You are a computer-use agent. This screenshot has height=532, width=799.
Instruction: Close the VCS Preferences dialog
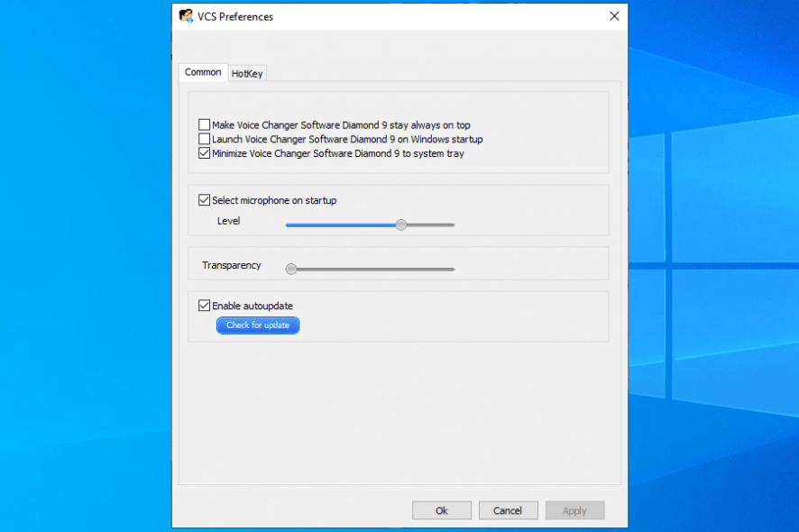pos(614,16)
